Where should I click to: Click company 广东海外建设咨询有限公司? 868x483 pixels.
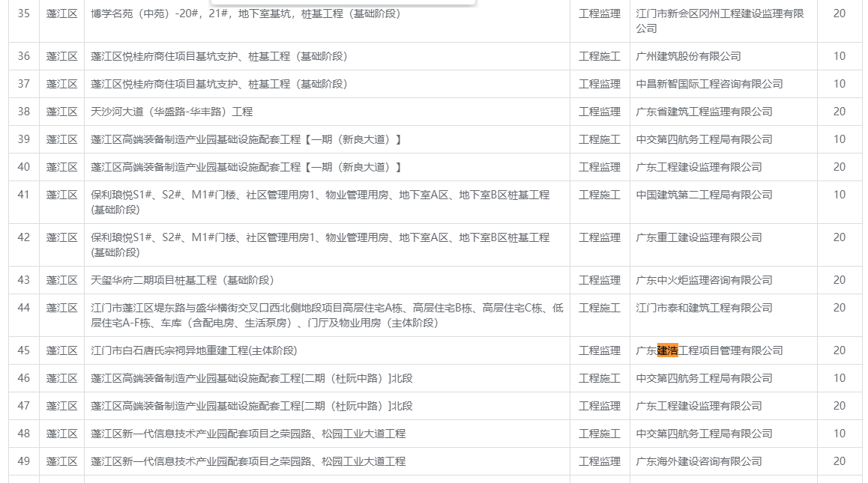coord(699,461)
